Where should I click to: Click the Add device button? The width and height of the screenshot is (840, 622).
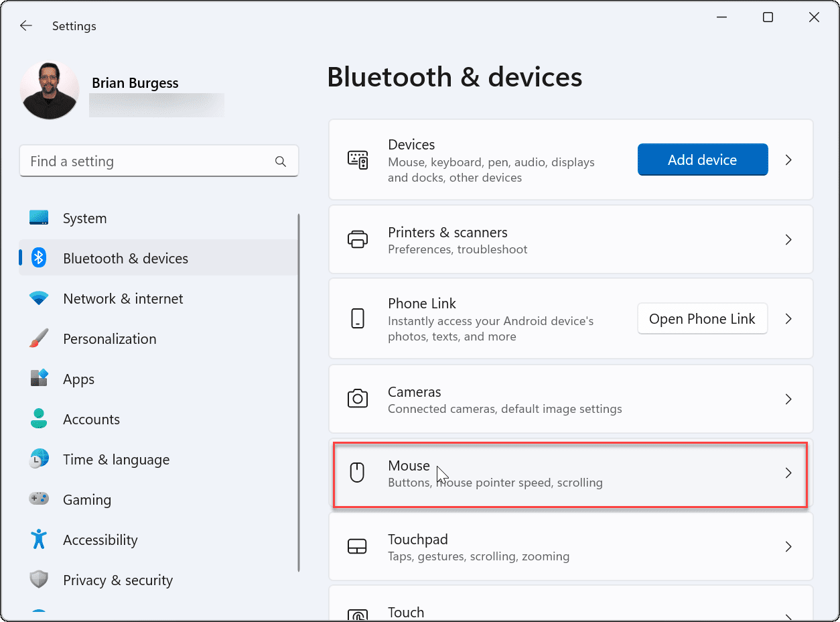click(x=702, y=160)
